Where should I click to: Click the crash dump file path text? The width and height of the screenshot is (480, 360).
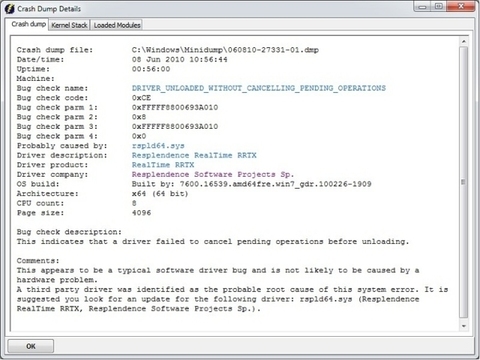[225, 50]
